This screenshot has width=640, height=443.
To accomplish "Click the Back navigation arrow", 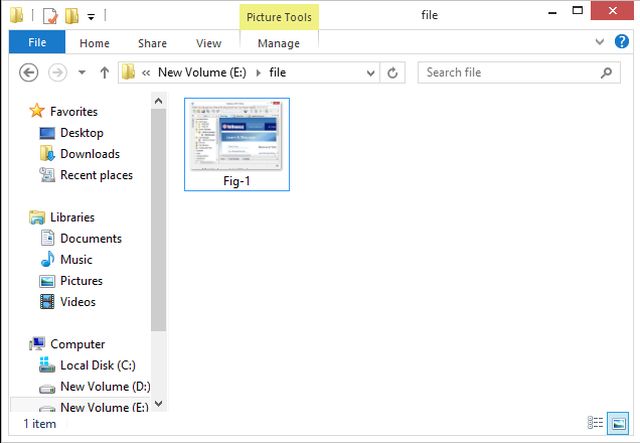I will (x=29, y=73).
